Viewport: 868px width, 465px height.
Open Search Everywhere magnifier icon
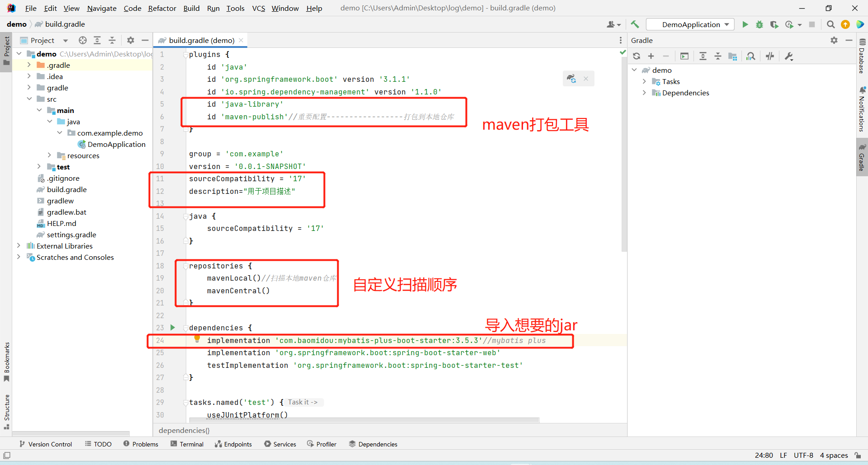click(x=830, y=24)
